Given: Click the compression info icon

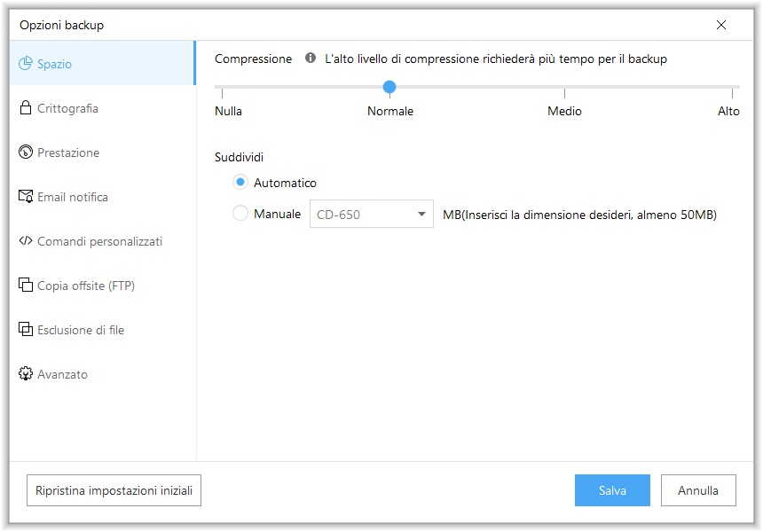Looking at the screenshot, I should point(311,59).
